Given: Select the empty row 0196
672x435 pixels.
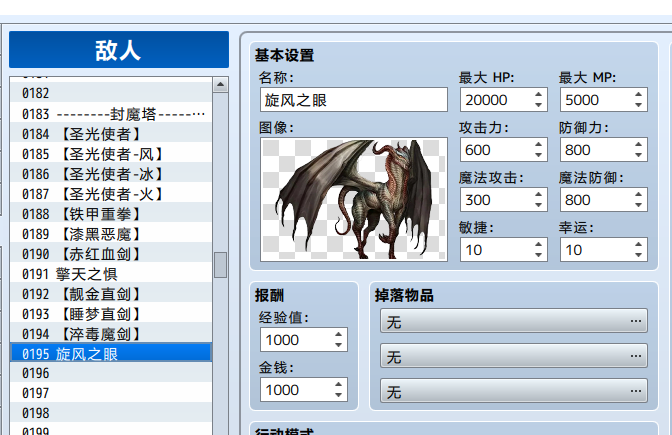Looking at the screenshot, I should pos(111,373).
